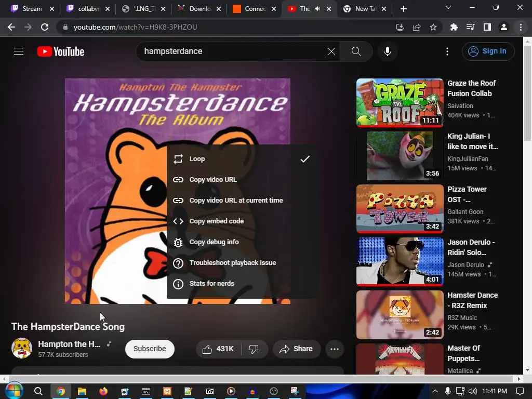Open Hamster Dance R3Z Remix thumbnail

pyautogui.click(x=400, y=314)
